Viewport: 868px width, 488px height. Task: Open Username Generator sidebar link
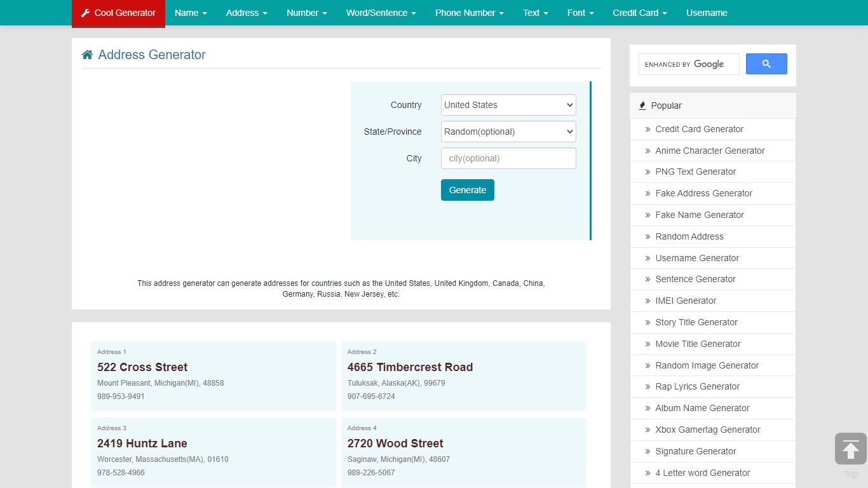(x=697, y=258)
